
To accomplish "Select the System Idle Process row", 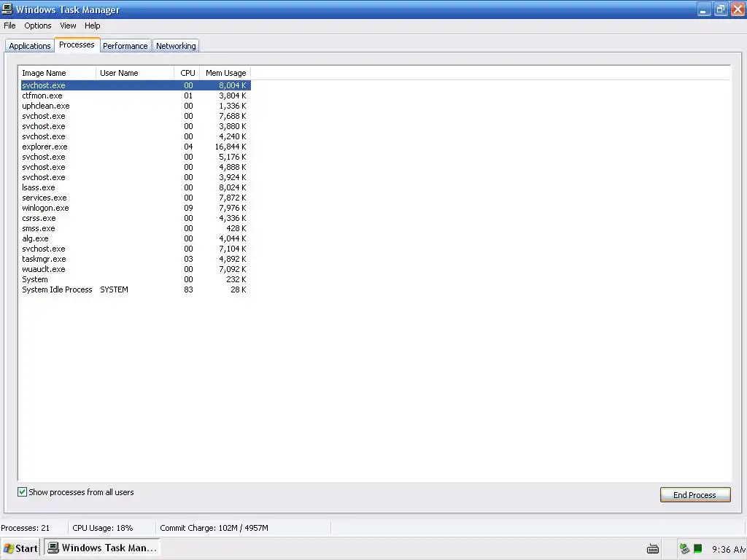I will 135,289.
